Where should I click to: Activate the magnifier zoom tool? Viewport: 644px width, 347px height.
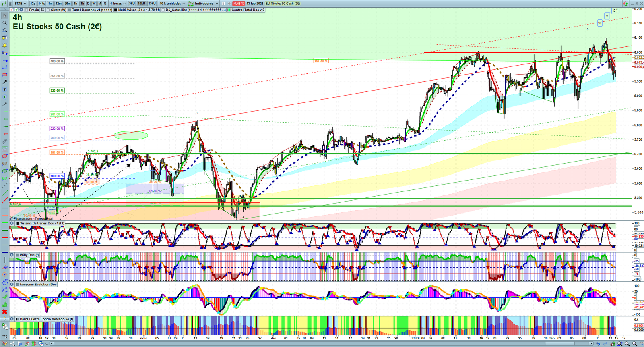click(x=4, y=23)
